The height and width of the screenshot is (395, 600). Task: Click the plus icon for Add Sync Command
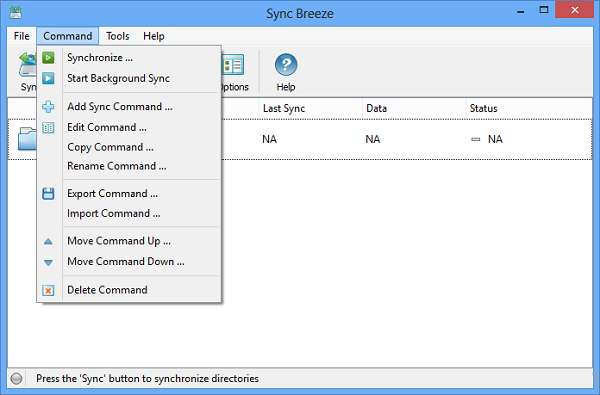click(48, 107)
